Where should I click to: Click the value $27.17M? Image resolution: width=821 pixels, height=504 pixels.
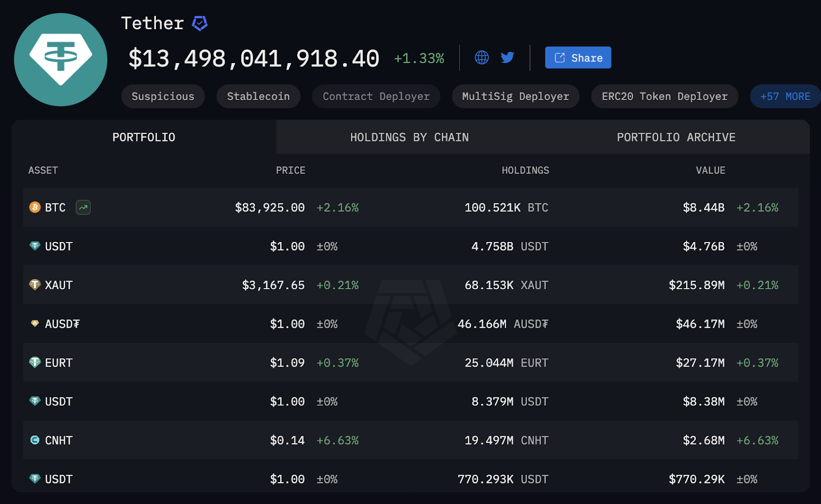point(700,363)
